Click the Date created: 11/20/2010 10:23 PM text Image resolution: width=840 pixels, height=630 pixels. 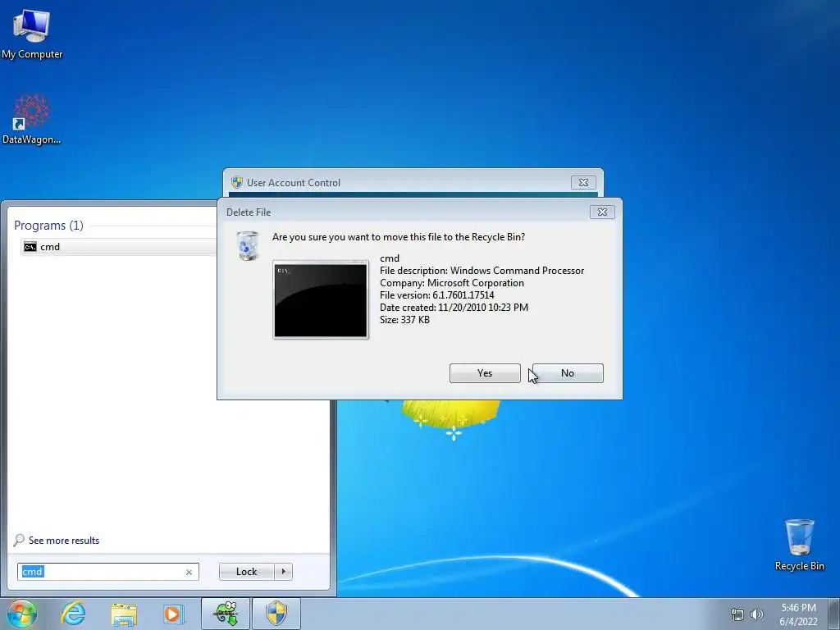tap(454, 308)
